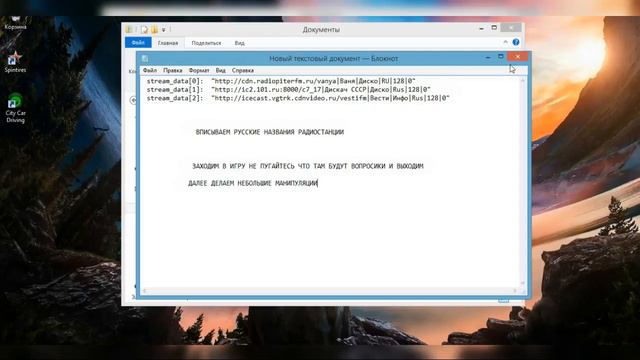Open Notepad's Справка menu
640x360 pixels.
pos(243,70)
